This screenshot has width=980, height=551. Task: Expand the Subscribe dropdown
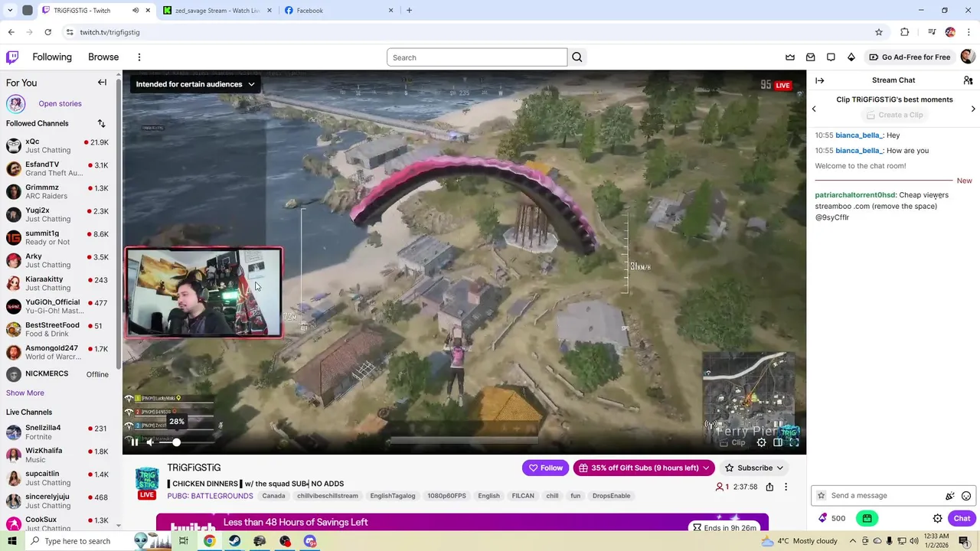tap(755, 468)
